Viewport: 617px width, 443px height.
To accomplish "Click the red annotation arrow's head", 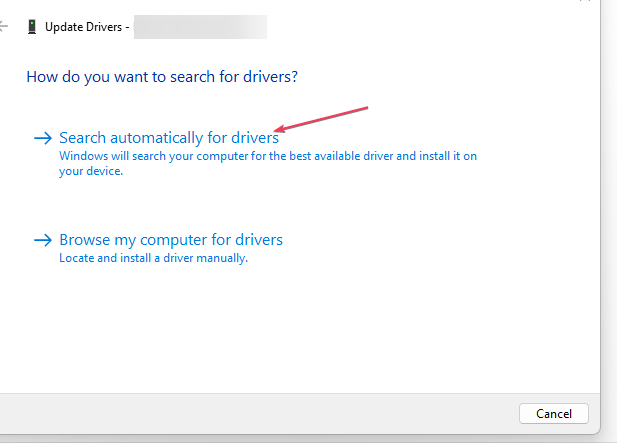I will (279, 129).
